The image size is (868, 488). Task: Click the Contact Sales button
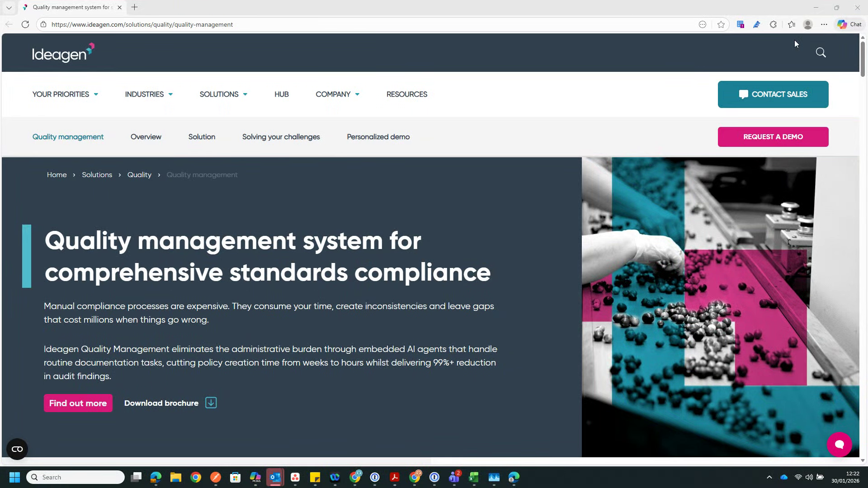click(773, 94)
